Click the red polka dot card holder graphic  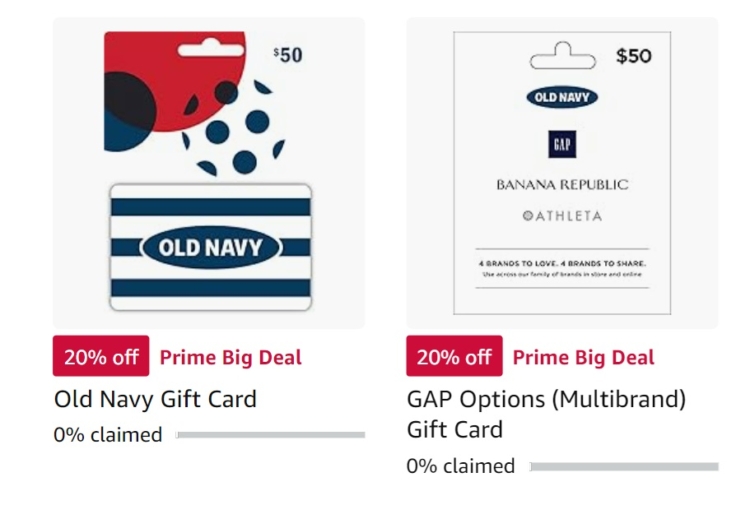click(x=195, y=103)
